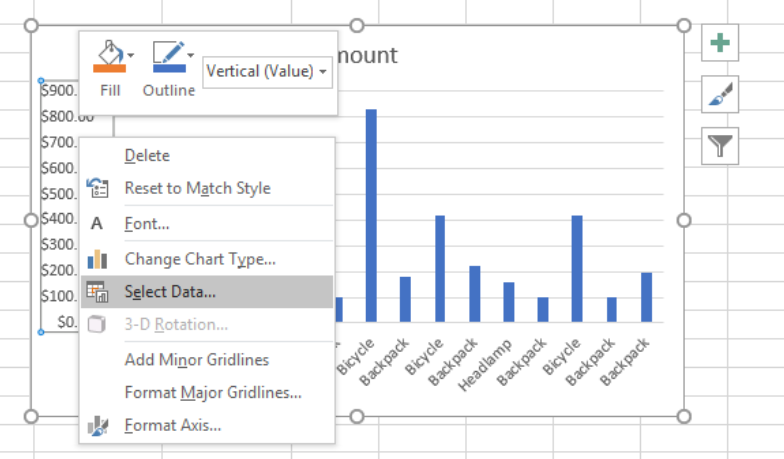Open the Chart Filters funnel button
Screen dimensions: 784x459
pyautogui.click(x=720, y=146)
